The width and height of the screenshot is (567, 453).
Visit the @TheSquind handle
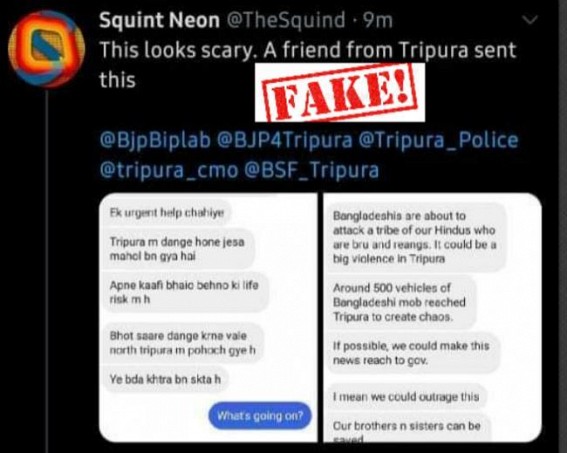(286, 20)
